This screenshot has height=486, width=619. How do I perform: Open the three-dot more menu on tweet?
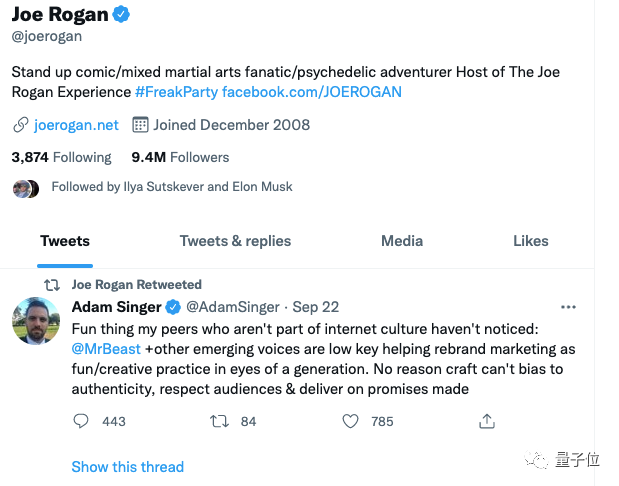point(568,306)
